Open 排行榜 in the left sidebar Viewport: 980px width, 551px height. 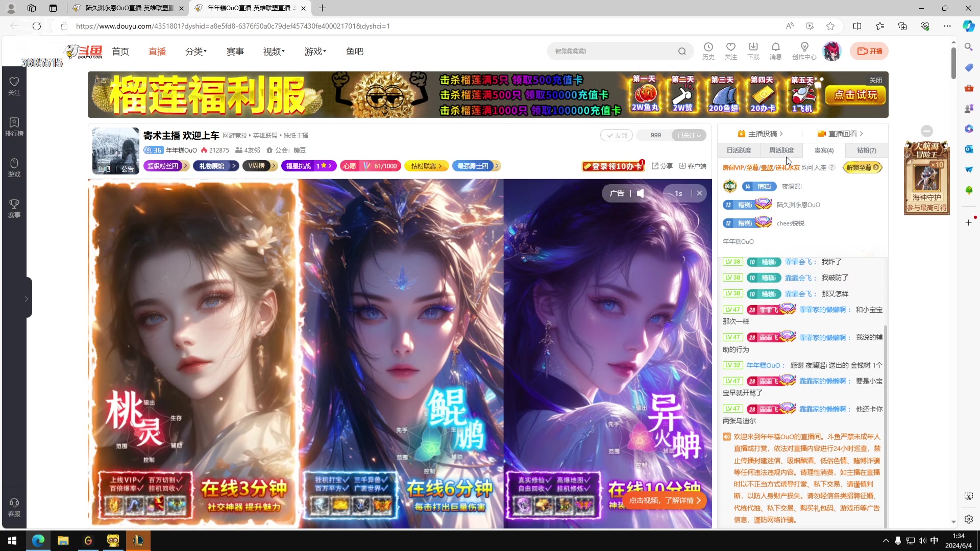click(14, 127)
